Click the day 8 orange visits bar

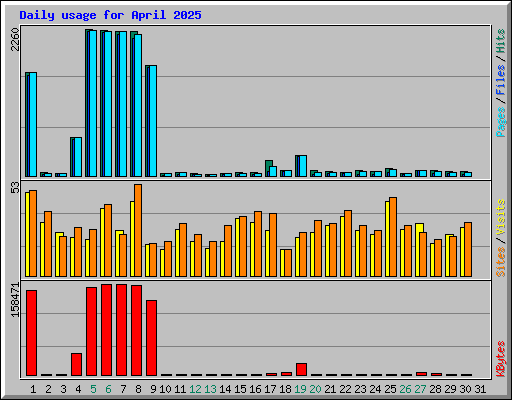[138, 230]
